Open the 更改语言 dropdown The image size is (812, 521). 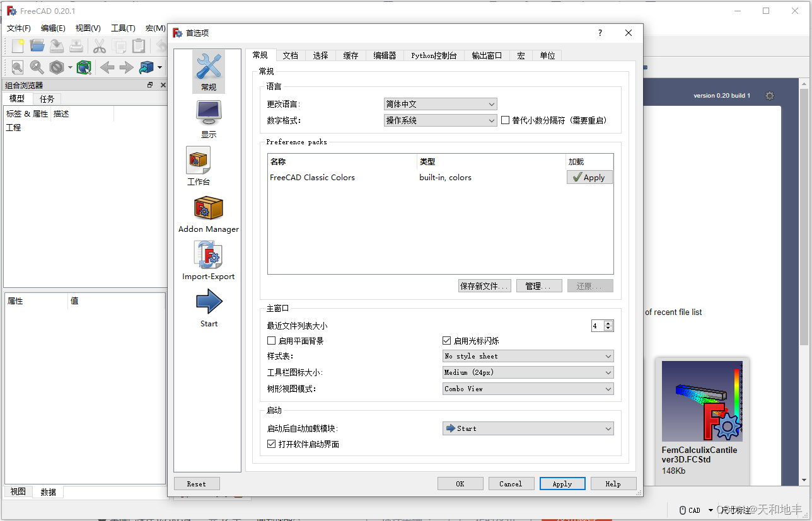441,104
